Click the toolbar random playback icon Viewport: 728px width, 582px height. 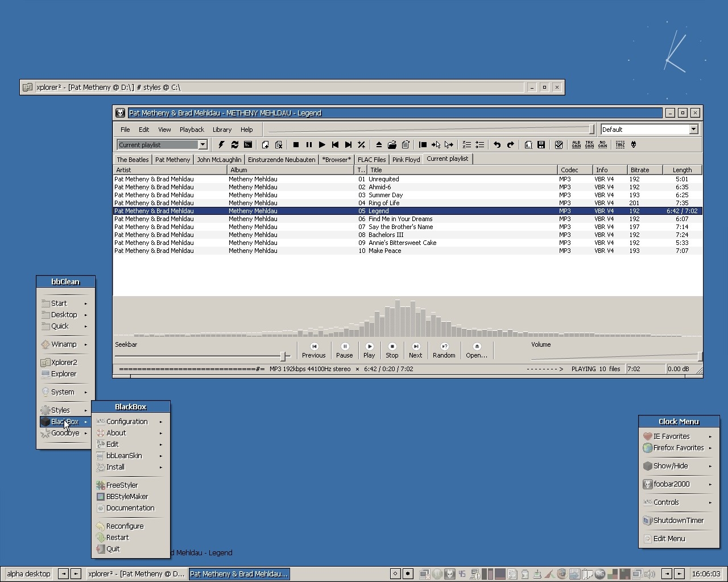click(x=361, y=145)
